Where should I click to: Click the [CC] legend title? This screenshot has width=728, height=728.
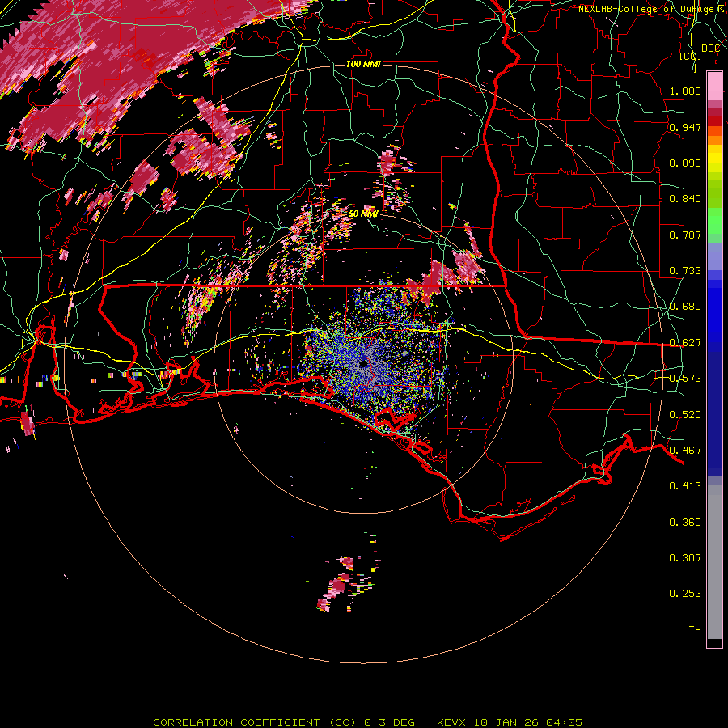[x=691, y=57]
